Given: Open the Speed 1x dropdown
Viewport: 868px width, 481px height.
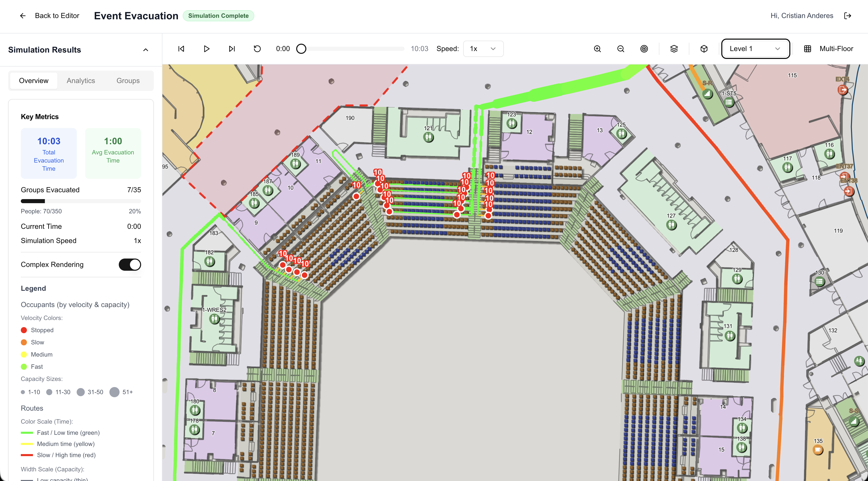Looking at the screenshot, I should 483,49.
